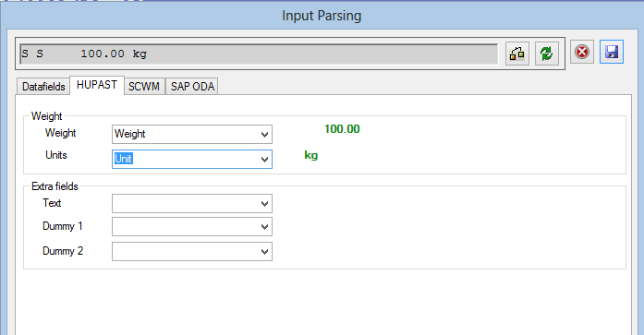Viewport: 644px width, 335px height.
Task: Save using the blue floppy disk icon
Action: click(x=612, y=52)
